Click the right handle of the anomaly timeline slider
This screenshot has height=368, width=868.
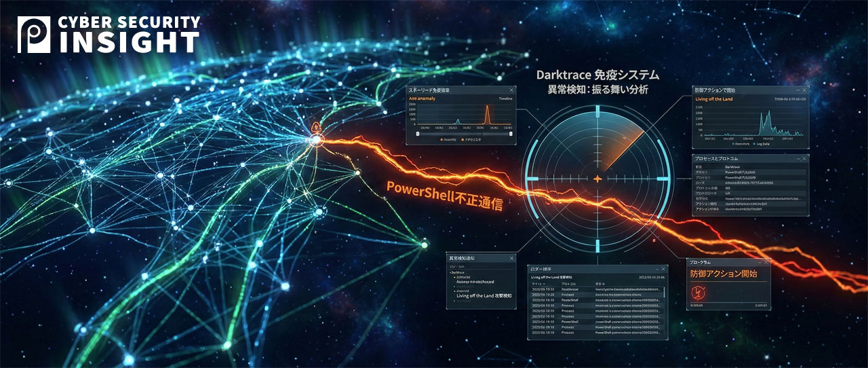click(509, 133)
